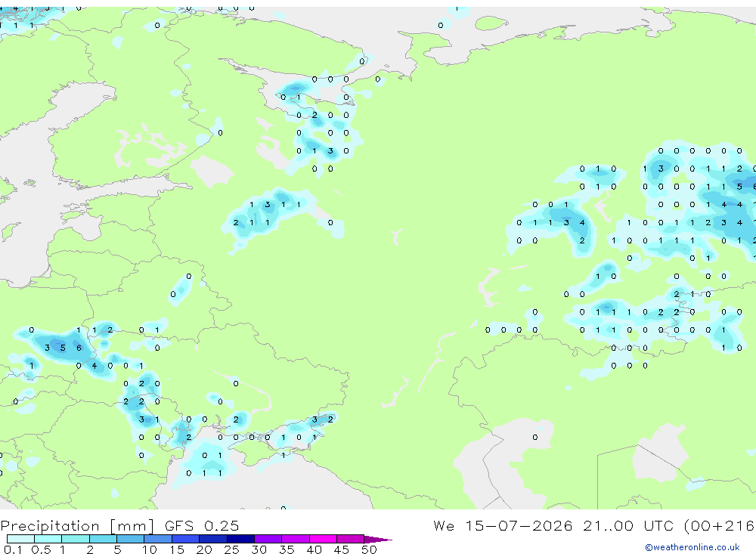Click the 30–35 mm purple legend swatch
The image size is (756, 554).
[x=268, y=539]
